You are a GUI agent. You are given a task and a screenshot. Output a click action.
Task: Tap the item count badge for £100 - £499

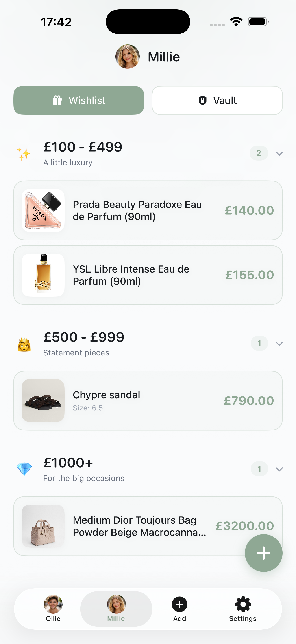point(259,153)
